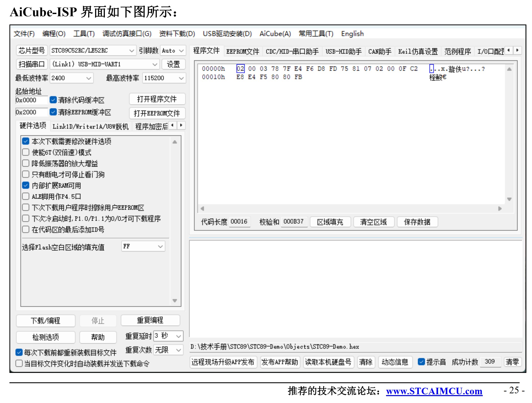Open USB驱动安装(D) menu
This screenshot has width=532, height=403.
click(x=227, y=34)
